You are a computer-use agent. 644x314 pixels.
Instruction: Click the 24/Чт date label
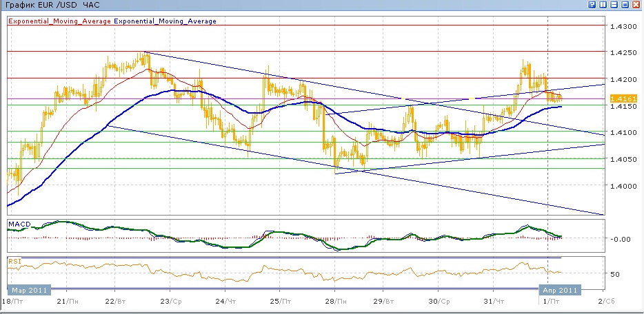click(225, 302)
